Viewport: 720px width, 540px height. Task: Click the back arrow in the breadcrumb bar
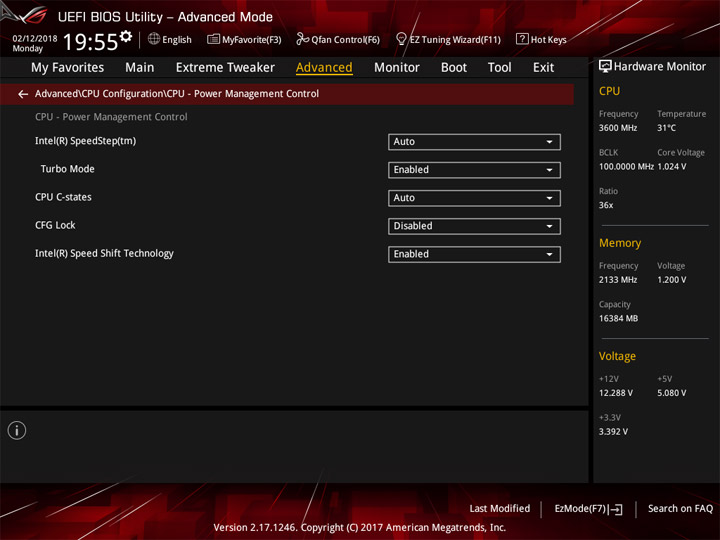pyautogui.click(x=23, y=94)
